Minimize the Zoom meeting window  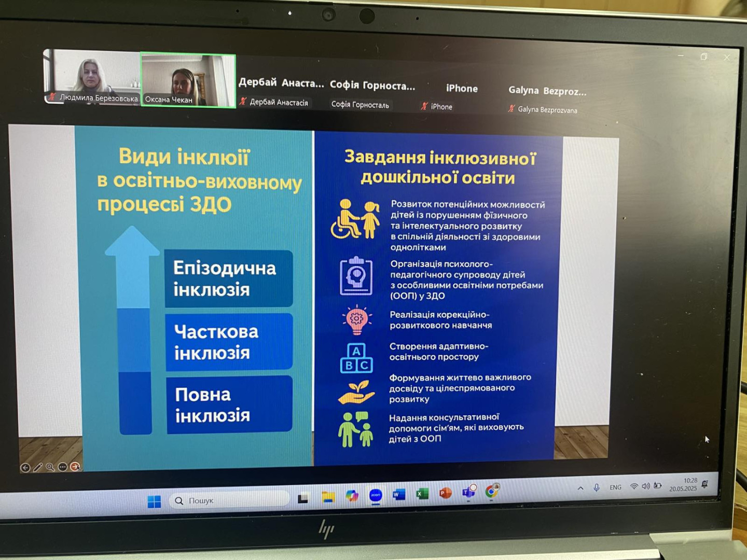(681, 55)
